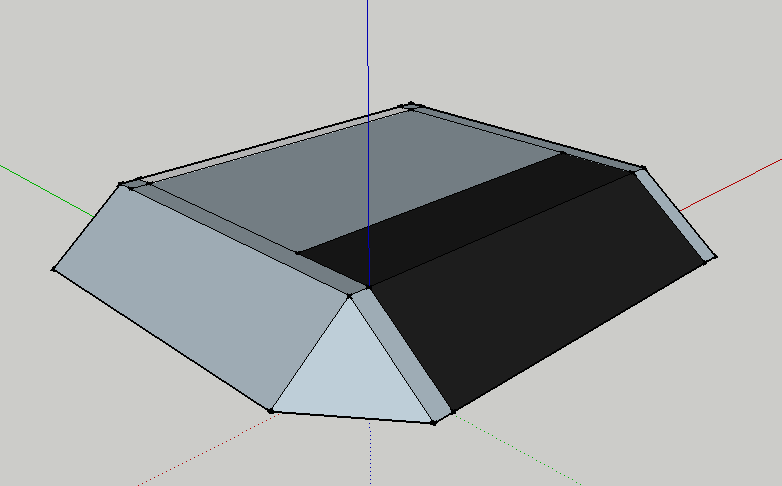This screenshot has width=782, height=486.
Task: Click the dotted red axis line at lower left
Action: pos(207,449)
